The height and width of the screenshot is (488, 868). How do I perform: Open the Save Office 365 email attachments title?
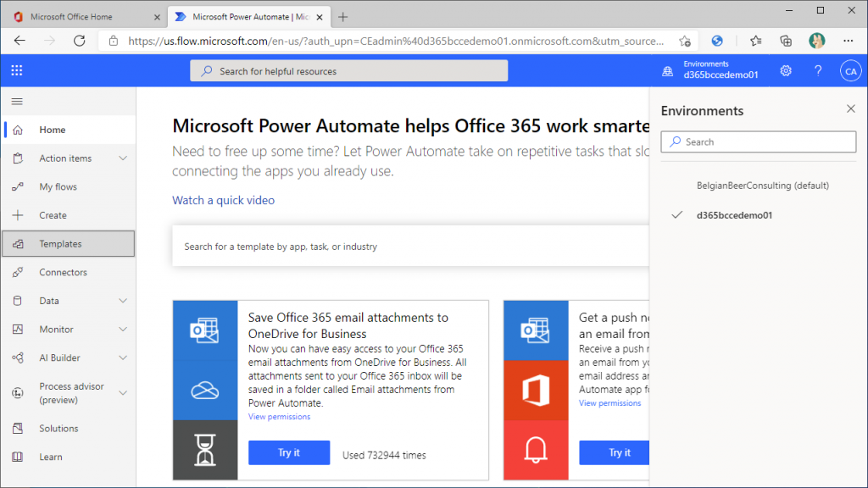coord(348,325)
